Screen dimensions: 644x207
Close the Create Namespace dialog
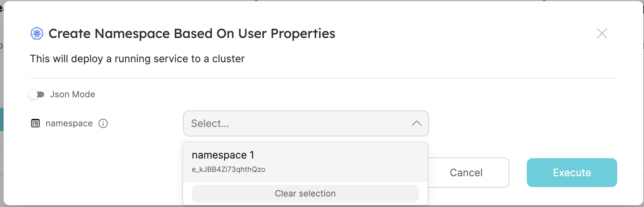point(602,34)
